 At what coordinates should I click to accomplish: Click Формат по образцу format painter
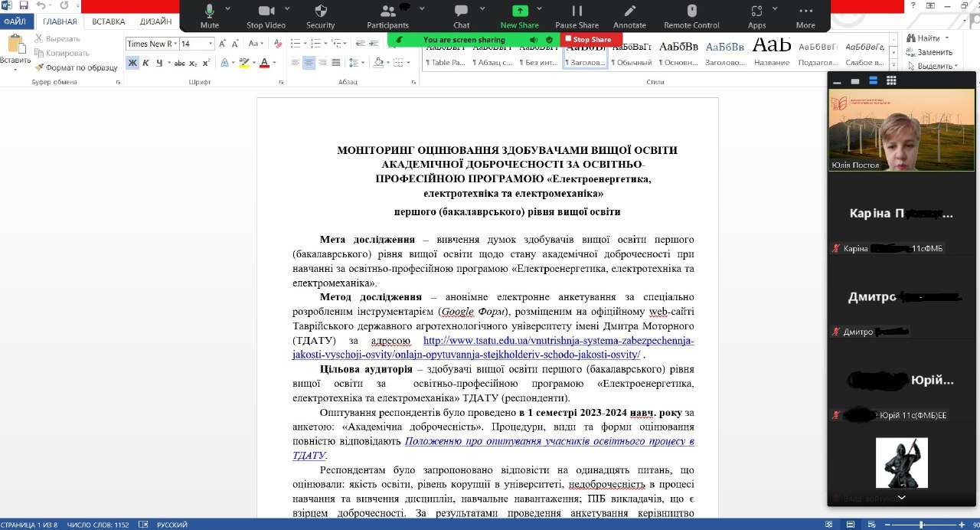(x=77, y=67)
